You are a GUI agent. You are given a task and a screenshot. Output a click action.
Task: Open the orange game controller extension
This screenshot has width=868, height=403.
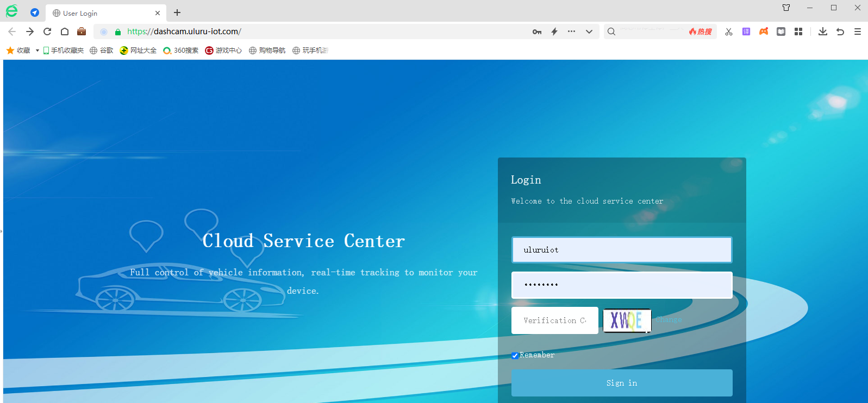[764, 32]
